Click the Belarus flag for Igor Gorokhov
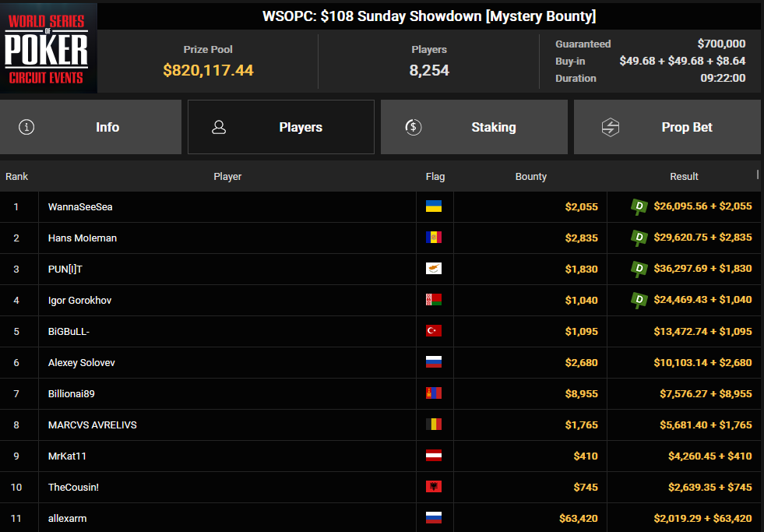The height and width of the screenshot is (532, 764). [x=434, y=300]
